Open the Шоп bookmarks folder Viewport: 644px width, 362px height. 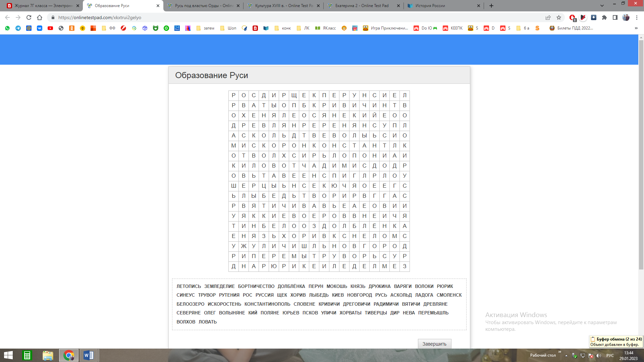228,28
